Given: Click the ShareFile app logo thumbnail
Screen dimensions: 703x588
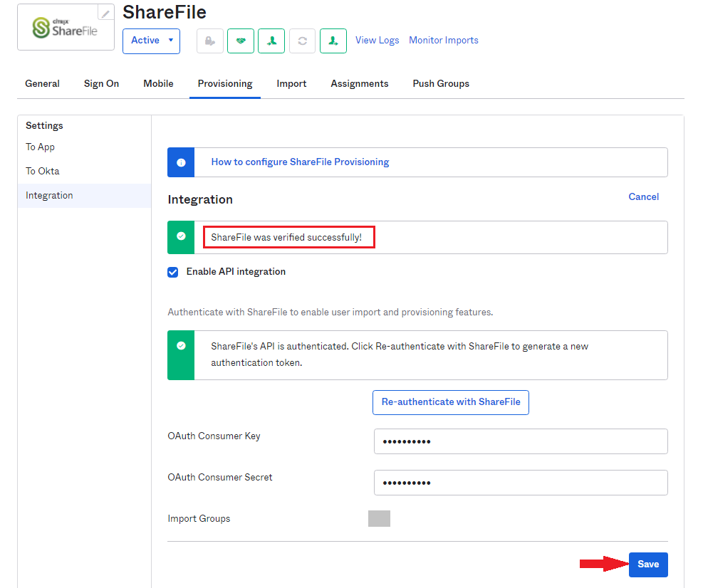Looking at the screenshot, I should (65, 28).
